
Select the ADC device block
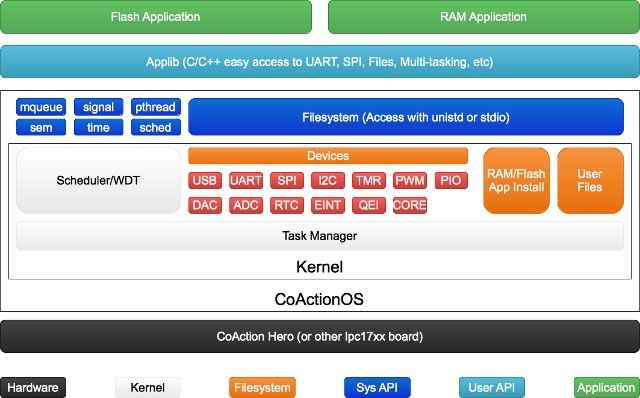[246, 205]
